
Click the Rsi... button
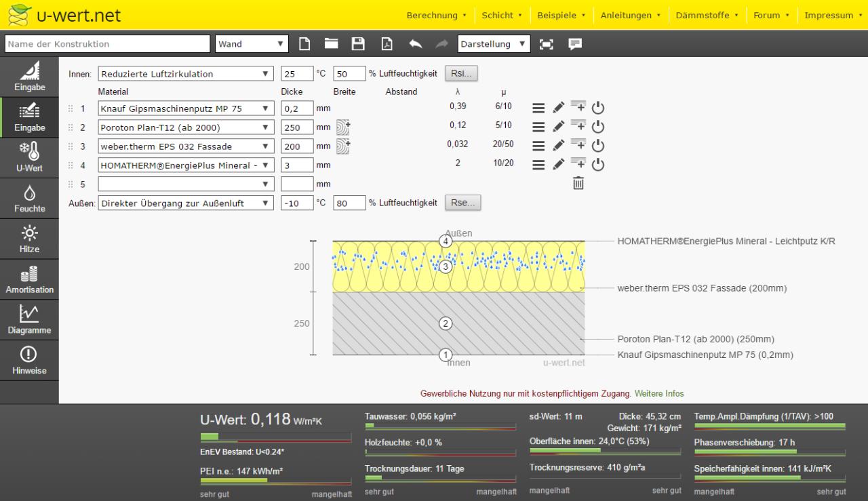point(462,73)
